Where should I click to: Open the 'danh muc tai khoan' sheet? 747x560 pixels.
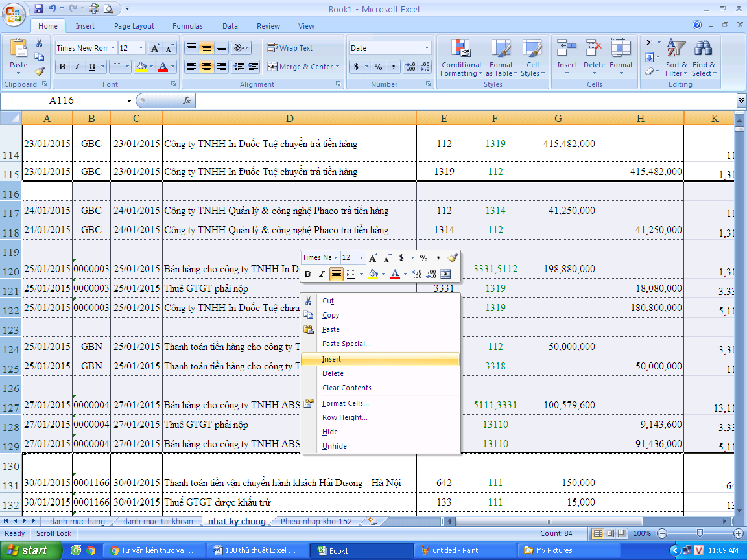click(158, 521)
